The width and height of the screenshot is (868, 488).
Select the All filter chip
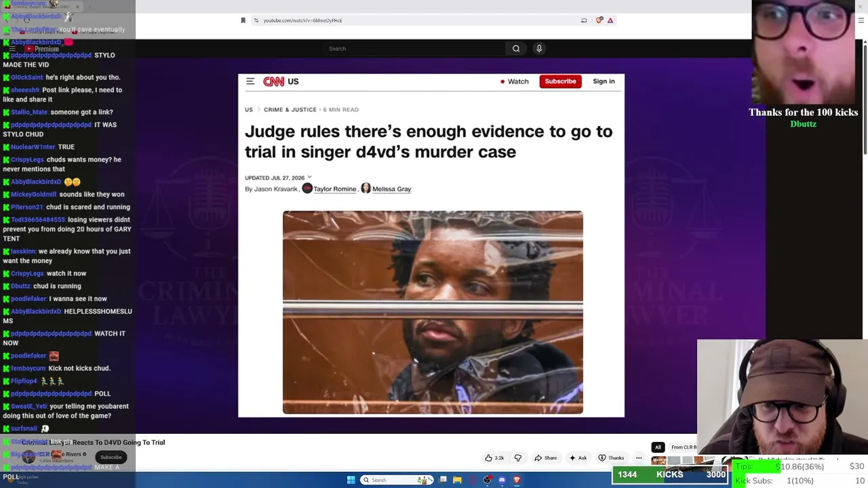658,447
